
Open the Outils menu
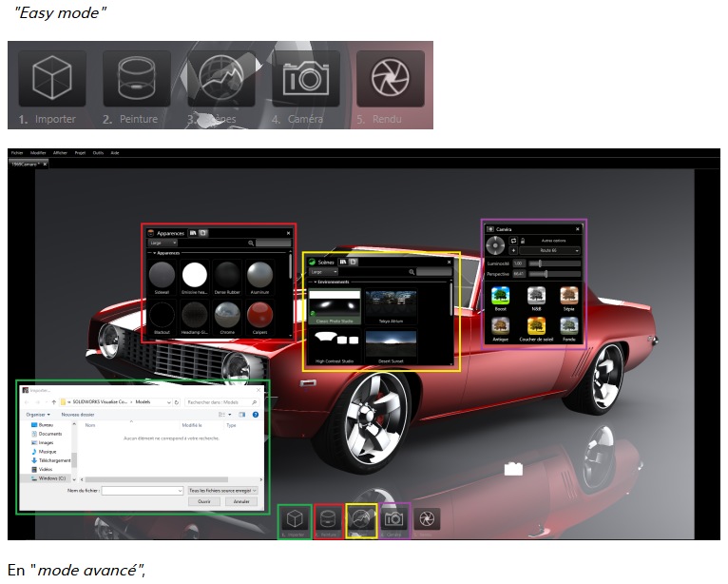point(97,152)
